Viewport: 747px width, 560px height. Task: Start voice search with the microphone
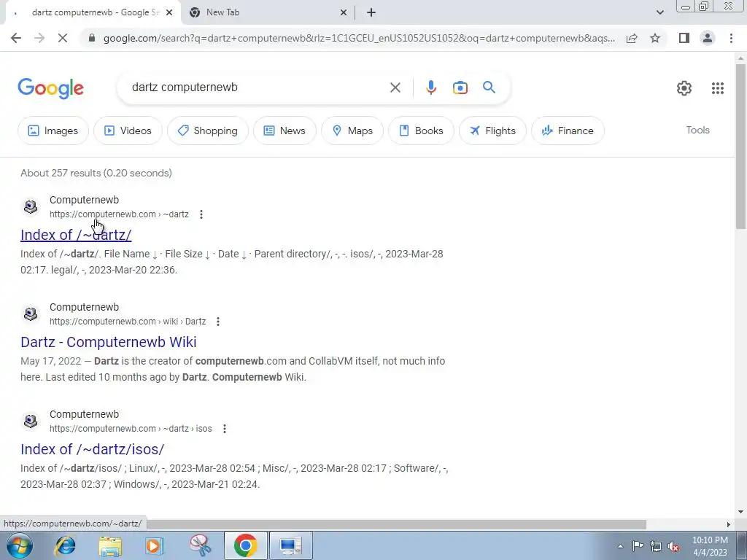pos(430,87)
